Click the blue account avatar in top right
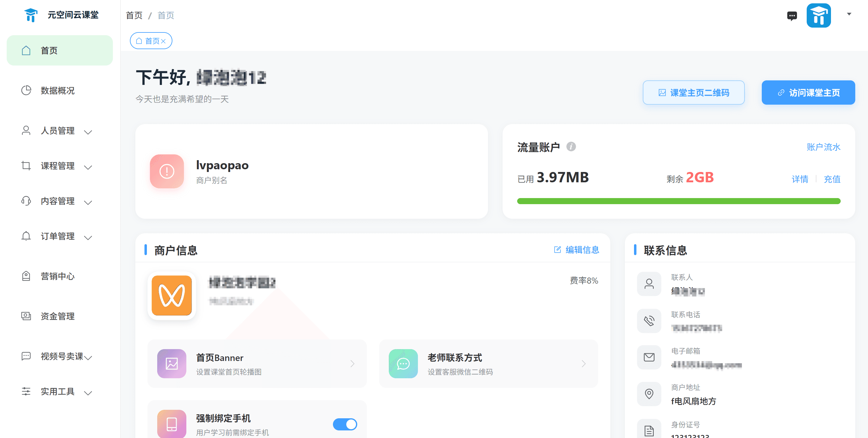 [819, 15]
